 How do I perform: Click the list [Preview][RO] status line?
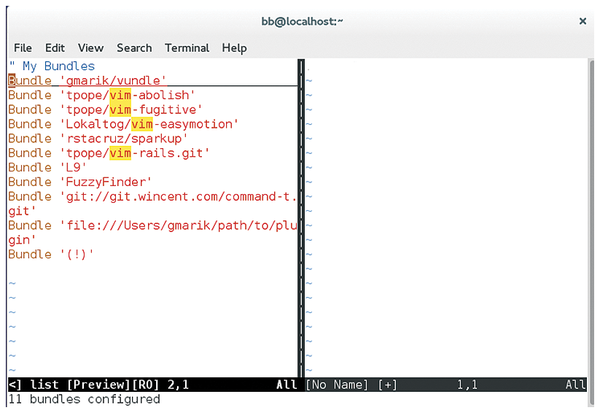(x=153, y=385)
